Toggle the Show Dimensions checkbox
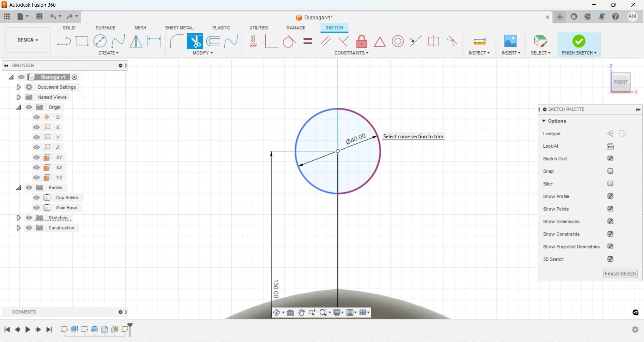The height and width of the screenshot is (342, 644). 610,221
